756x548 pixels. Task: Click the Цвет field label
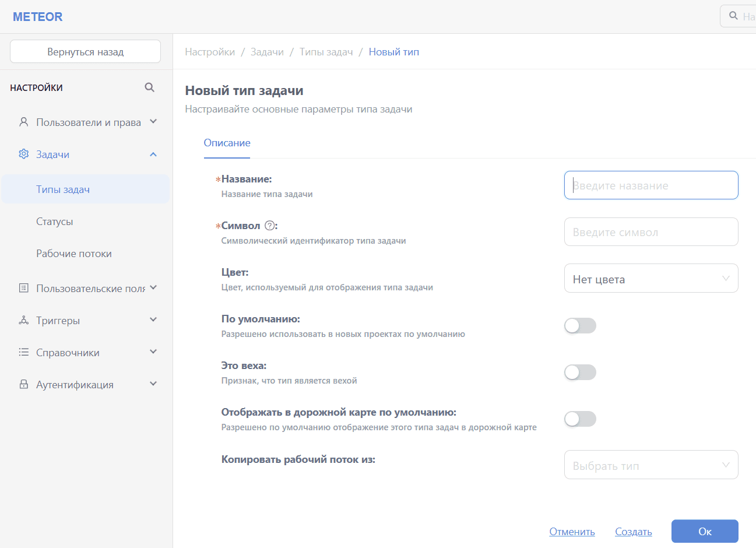pyautogui.click(x=235, y=272)
